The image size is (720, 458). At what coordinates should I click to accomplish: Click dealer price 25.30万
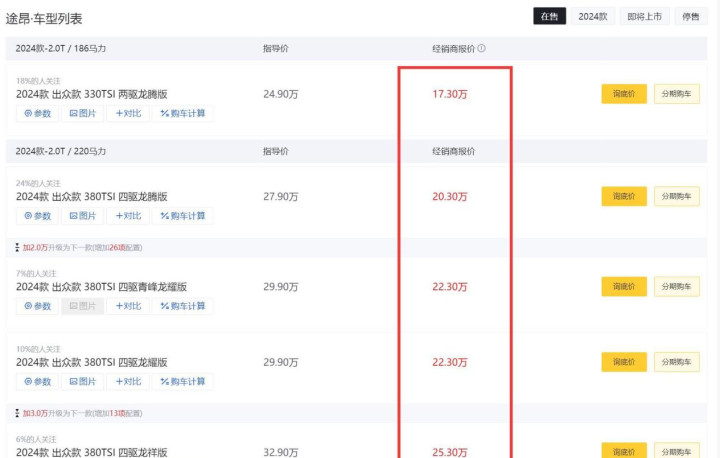click(450, 452)
